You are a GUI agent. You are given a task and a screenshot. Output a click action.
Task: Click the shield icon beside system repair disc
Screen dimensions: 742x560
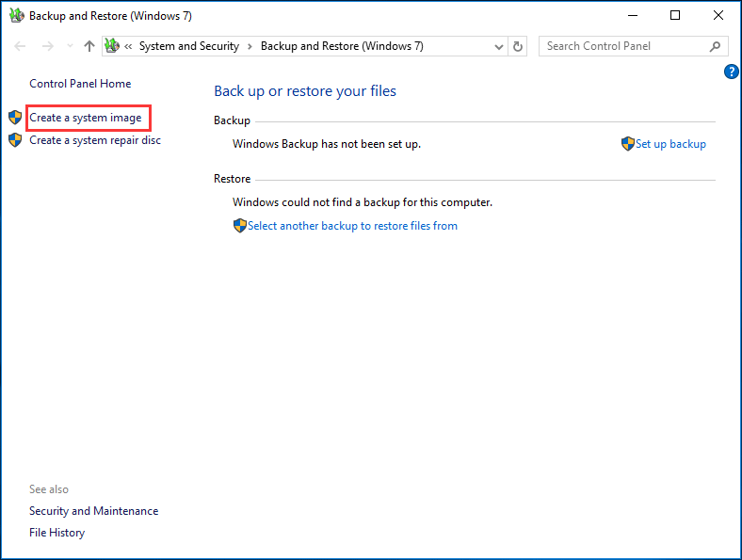(15, 140)
